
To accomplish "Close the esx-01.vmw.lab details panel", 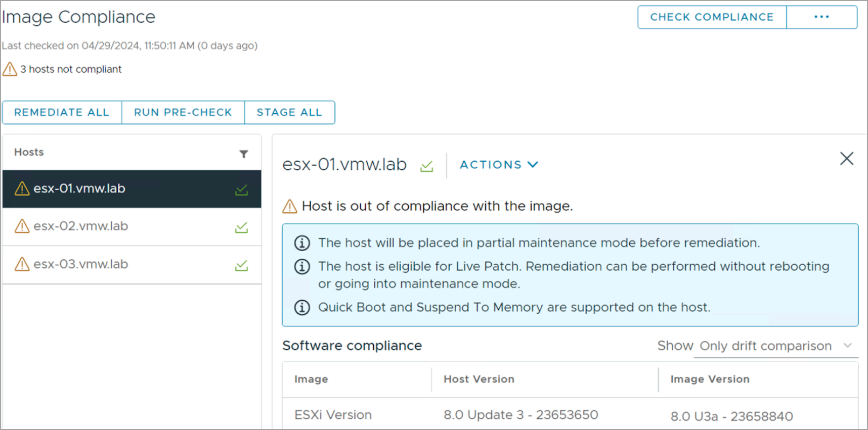I will point(847,159).
